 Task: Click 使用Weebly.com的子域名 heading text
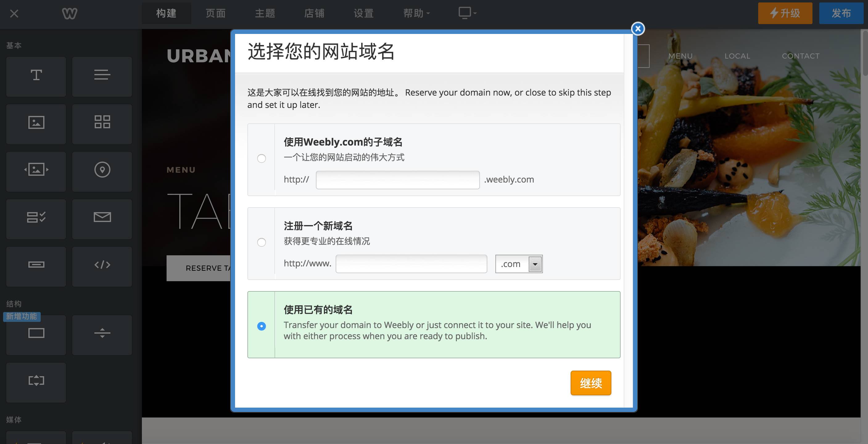click(x=343, y=142)
